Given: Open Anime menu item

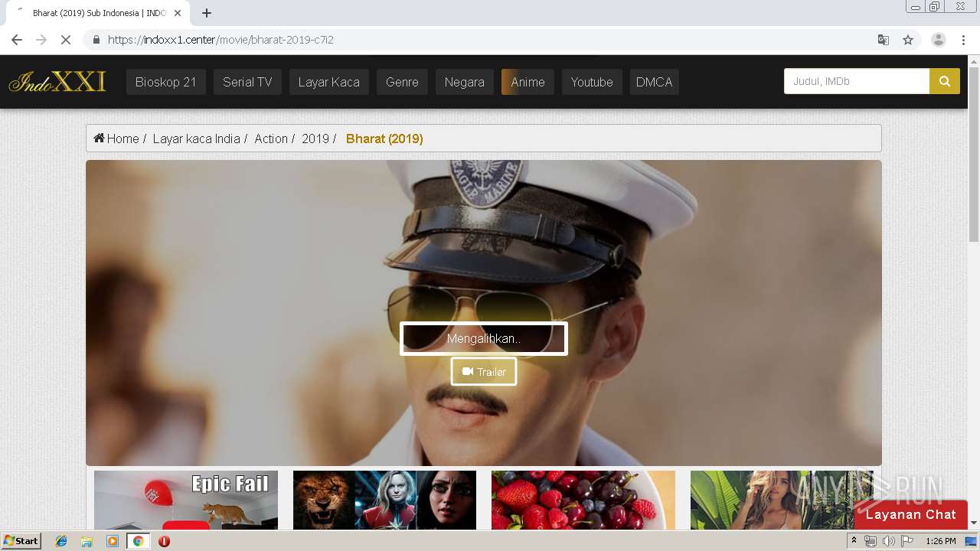Looking at the screenshot, I should click(x=528, y=82).
